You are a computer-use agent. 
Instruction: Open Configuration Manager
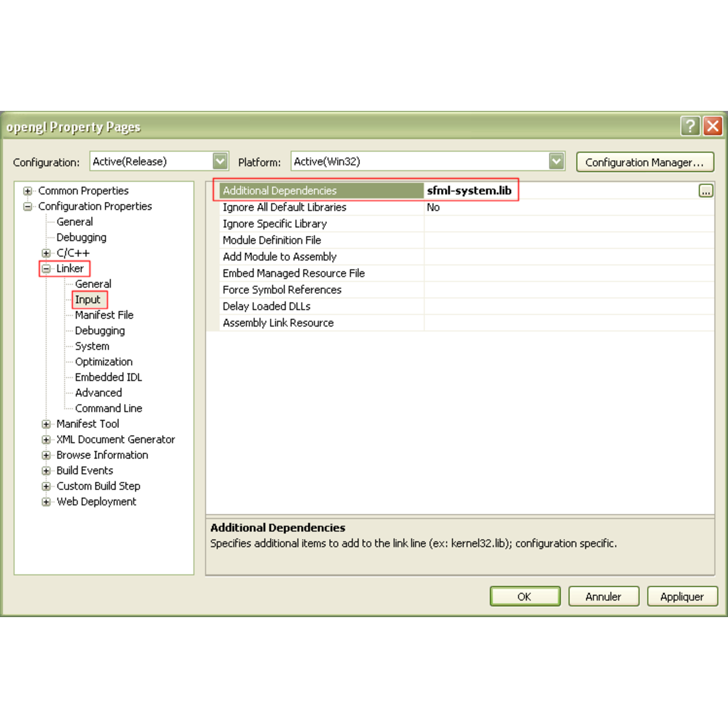[644, 162]
